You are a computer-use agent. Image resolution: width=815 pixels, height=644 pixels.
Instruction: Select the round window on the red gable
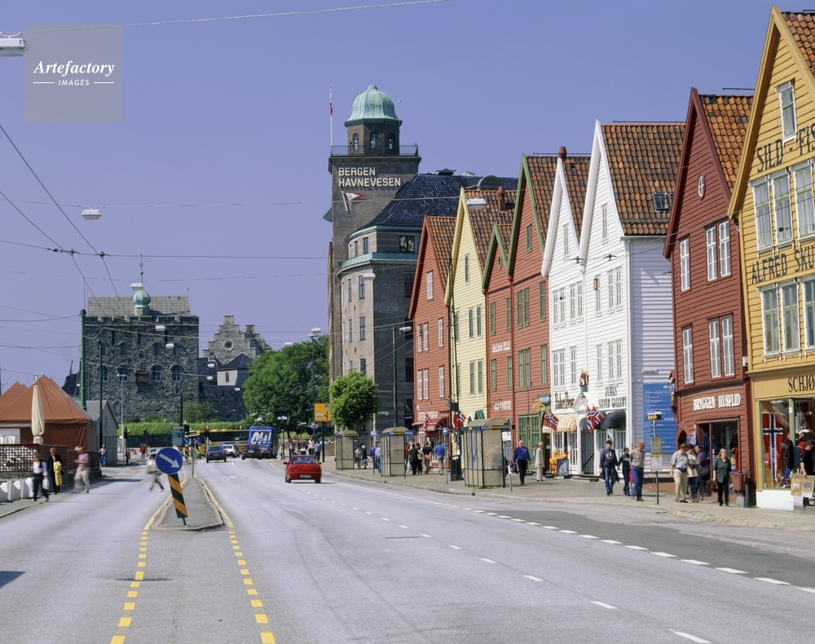tap(700, 186)
